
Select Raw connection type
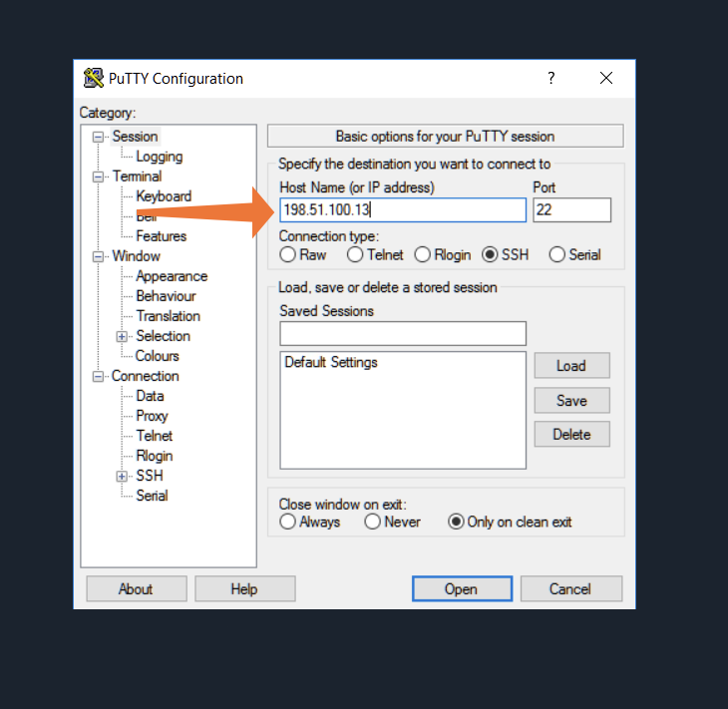click(x=288, y=254)
